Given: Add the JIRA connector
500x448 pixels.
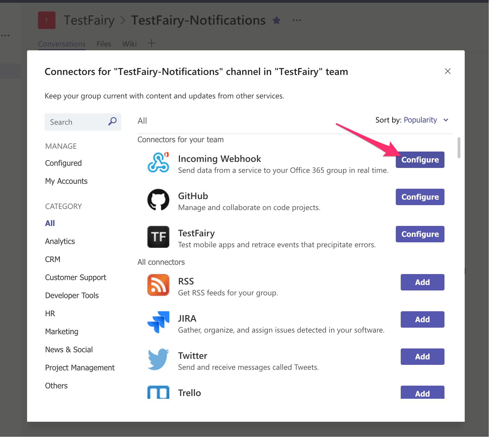Looking at the screenshot, I should tap(422, 319).
